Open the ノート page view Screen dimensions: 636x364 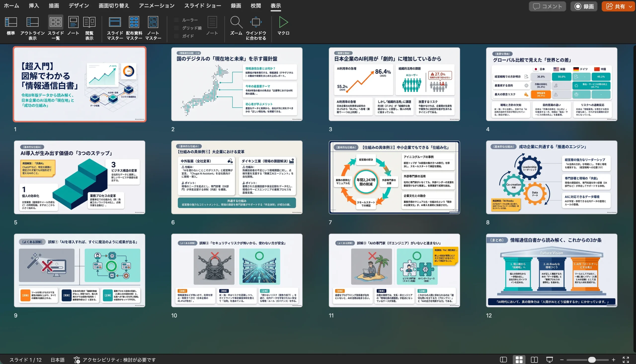tap(73, 26)
